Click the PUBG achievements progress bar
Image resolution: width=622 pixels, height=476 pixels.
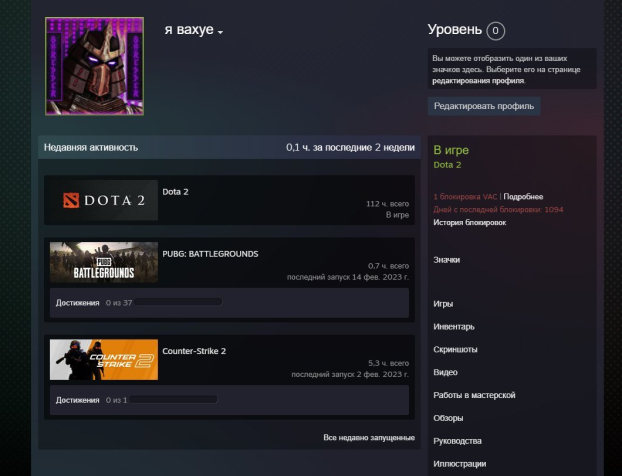[x=177, y=302]
